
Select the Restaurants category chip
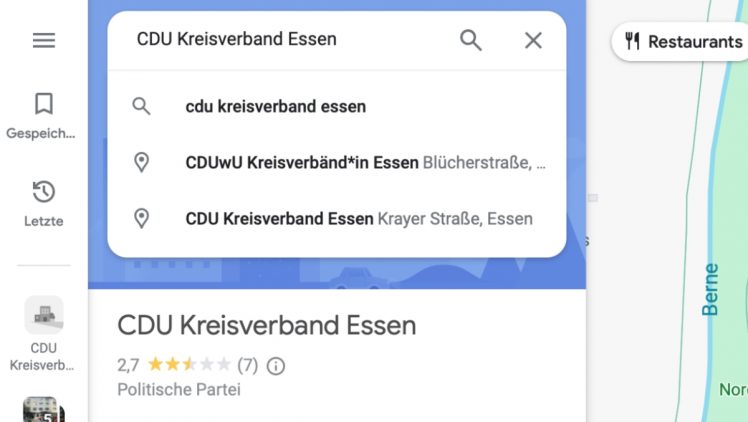click(x=683, y=41)
